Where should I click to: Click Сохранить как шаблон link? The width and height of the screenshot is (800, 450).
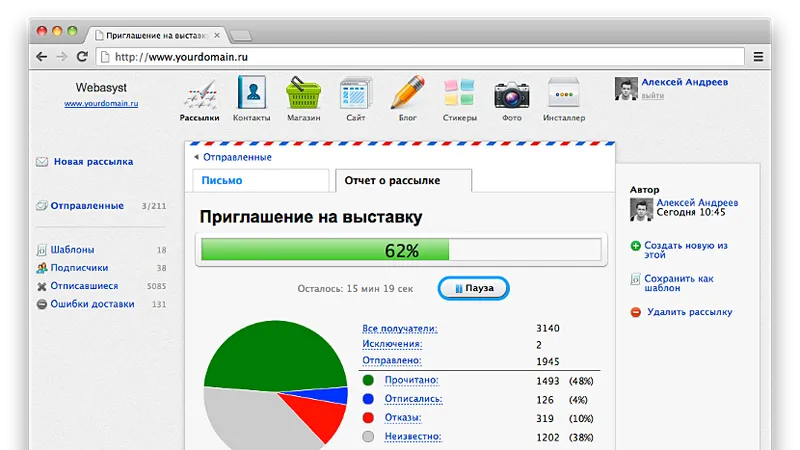click(679, 283)
